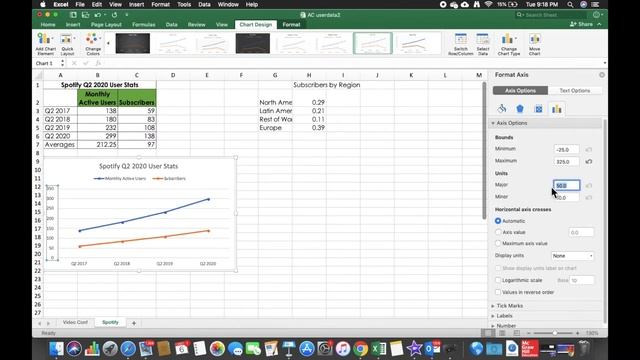This screenshot has width=640, height=360.
Task: Move the zoom slider handle
Action: 555,333
